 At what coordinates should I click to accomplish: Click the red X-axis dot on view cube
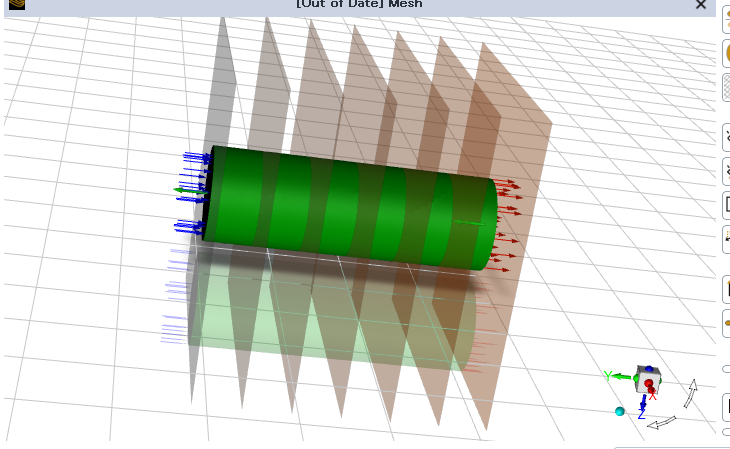649,383
